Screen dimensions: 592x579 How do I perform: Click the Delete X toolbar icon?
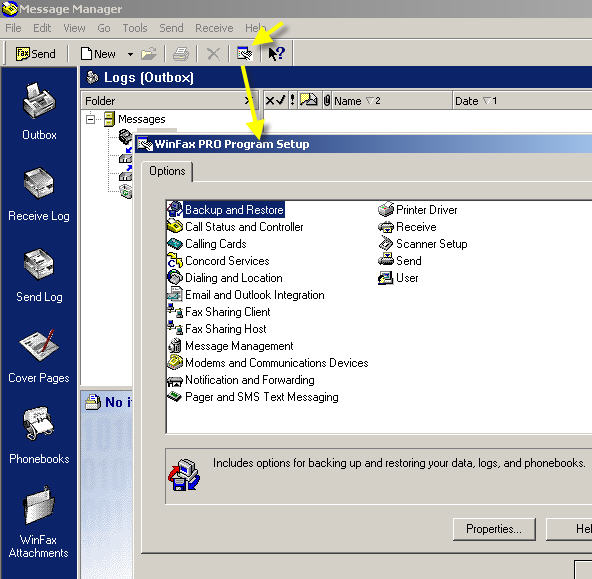[x=213, y=54]
